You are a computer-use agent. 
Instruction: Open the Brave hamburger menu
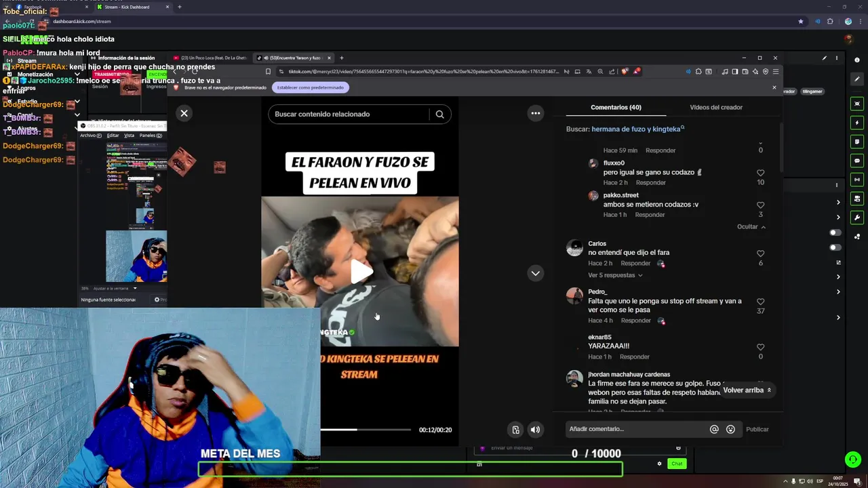(x=776, y=71)
